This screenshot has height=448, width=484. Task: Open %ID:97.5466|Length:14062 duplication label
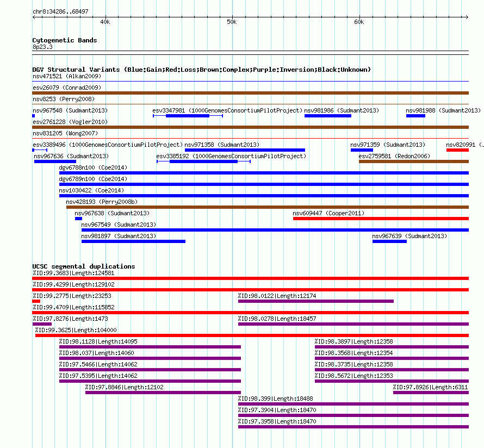click(x=98, y=364)
